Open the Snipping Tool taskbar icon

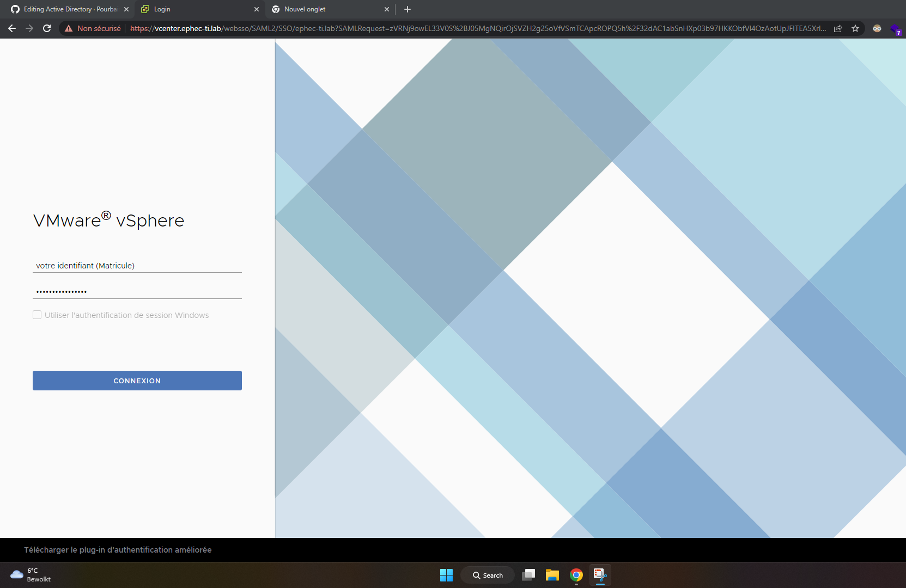tap(600, 575)
